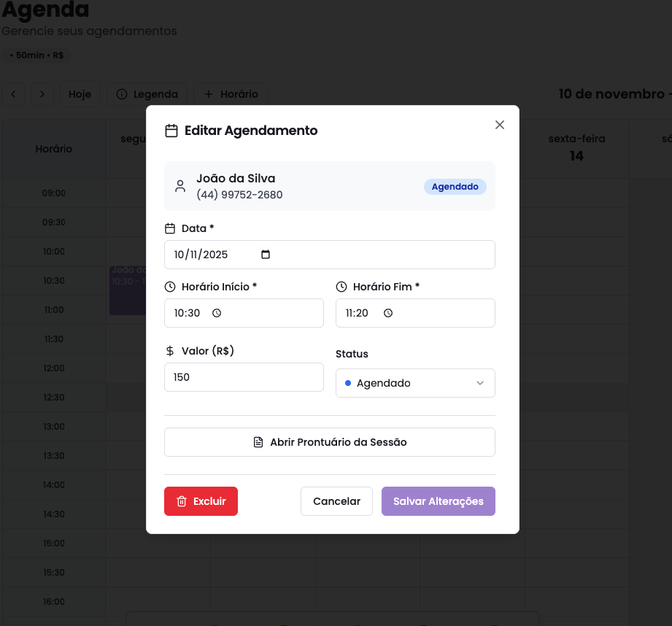Click the date picker icon in the Data field

(266, 254)
